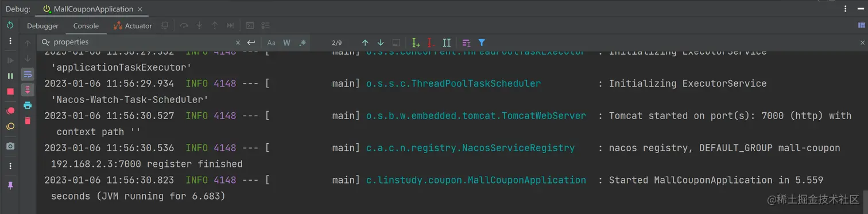This screenshot has height=214, width=868.
Task: Click the trace/threads list icon in debugger toolbar
Action: [x=265, y=25]
